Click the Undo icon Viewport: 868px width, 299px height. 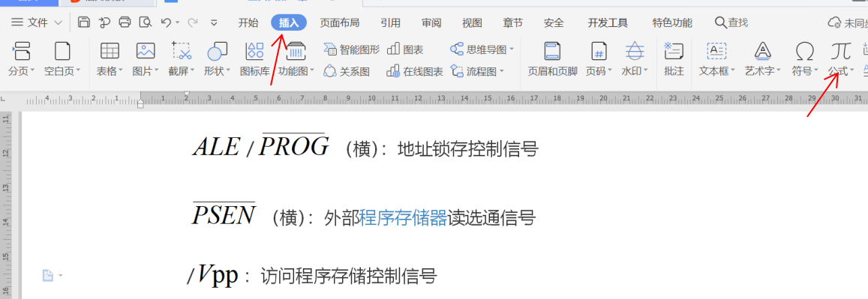click(166, 22)
